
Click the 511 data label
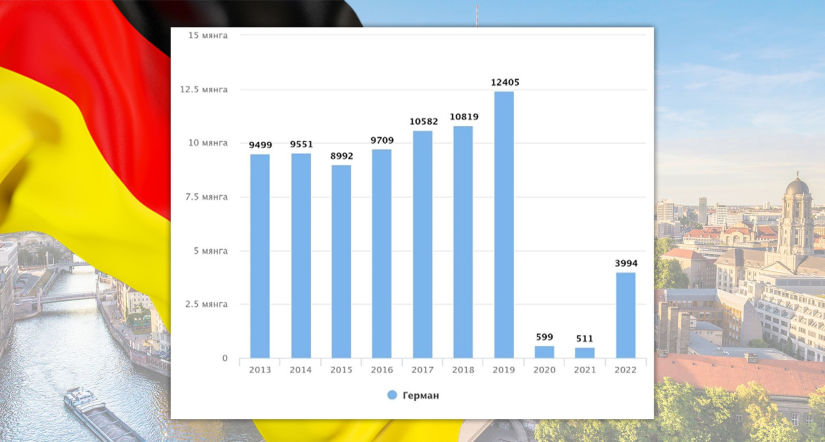[585, 338]
